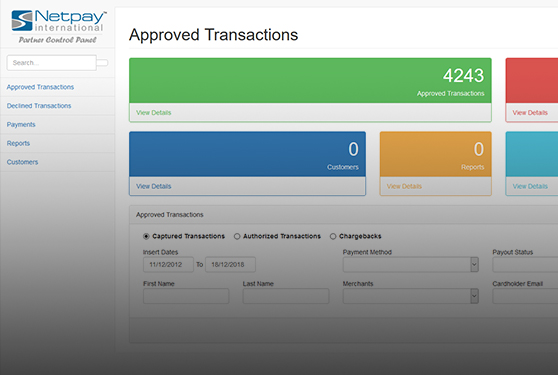Image resolution: width=558 pixels, height=375 pixels.
Task: Click the start date field 11/12/2012
Action: (168, 265)
